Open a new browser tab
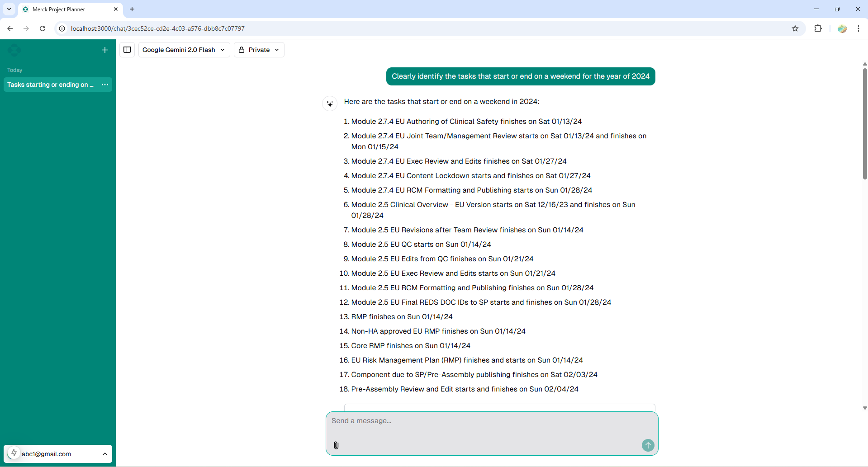 132,9
